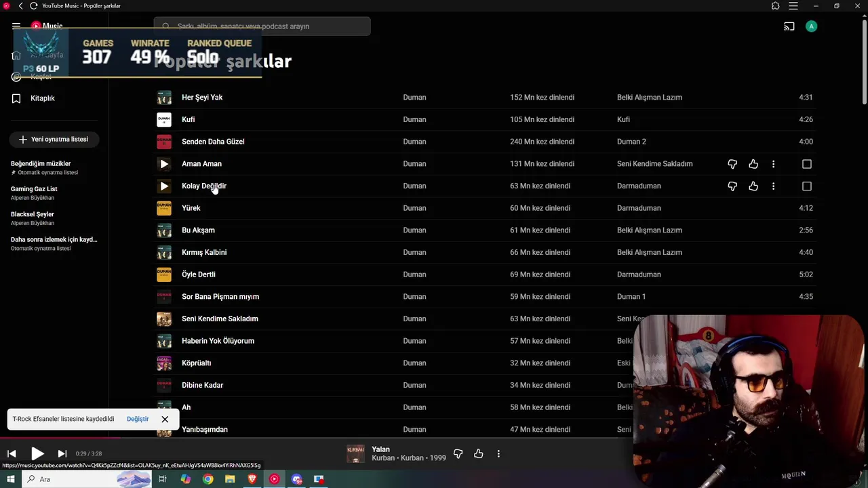Select the Bu Akşam song title
868x488 pixels.
coord(198,230)
